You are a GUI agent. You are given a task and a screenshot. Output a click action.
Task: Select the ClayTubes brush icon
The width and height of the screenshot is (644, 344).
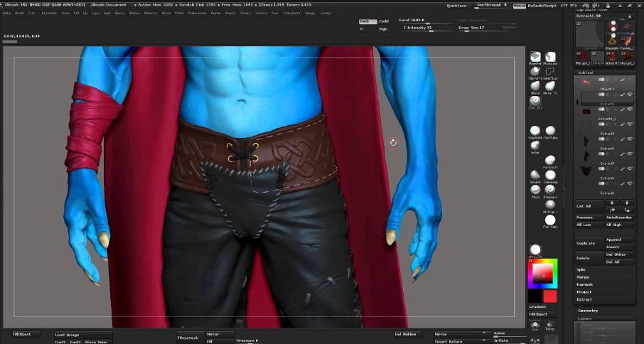[550, 131]
